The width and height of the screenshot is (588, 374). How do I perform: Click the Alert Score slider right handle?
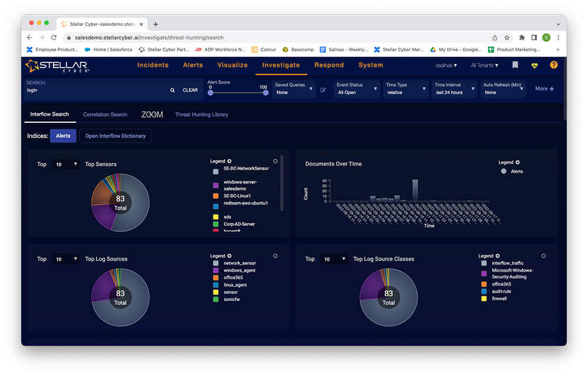[x=265, y=92]
